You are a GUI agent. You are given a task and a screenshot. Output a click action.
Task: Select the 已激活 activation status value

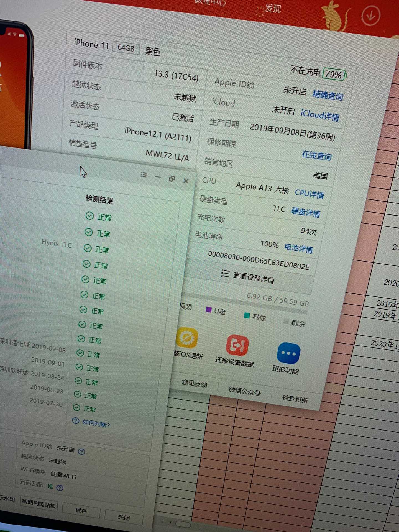pos(183,117)
